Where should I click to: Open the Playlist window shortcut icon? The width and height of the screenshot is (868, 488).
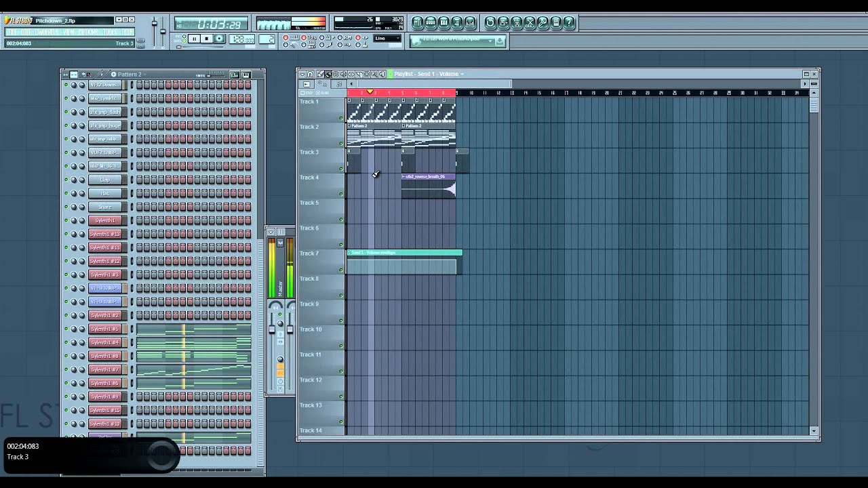coord(418,22)
